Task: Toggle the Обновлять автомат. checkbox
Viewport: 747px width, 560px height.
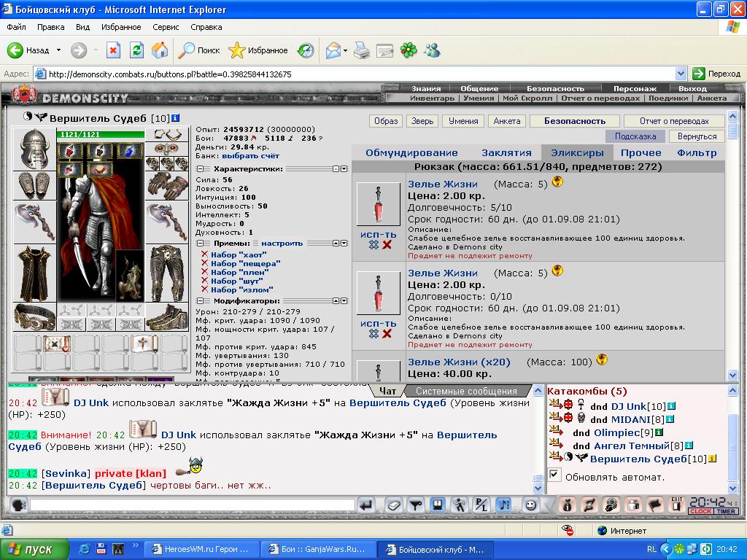Action: pyautogui.click(x=554, y=475)
